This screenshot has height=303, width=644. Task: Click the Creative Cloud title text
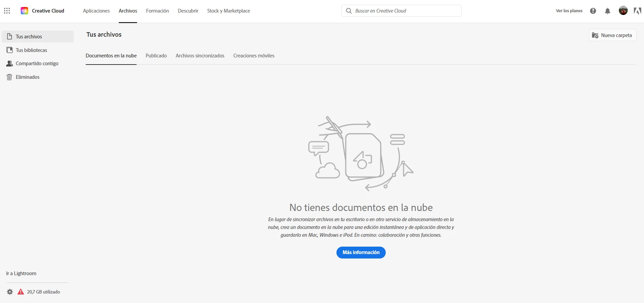48,11
